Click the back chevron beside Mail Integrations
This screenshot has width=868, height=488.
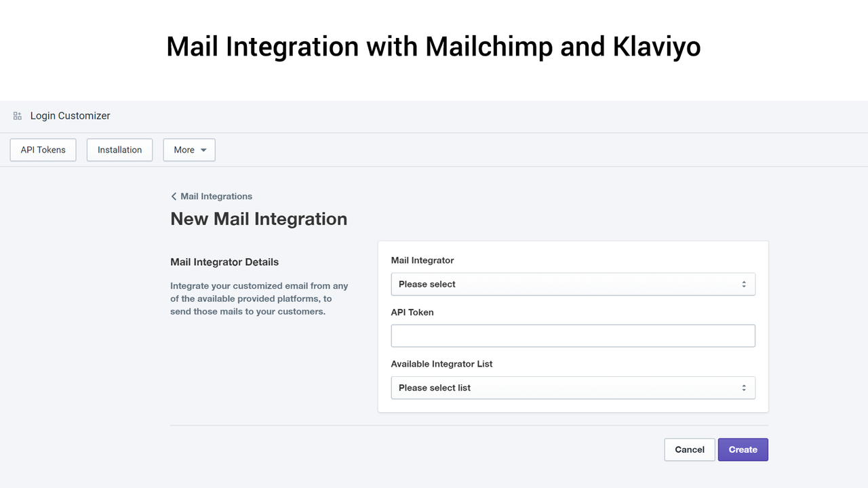click(x=174, y=196)
